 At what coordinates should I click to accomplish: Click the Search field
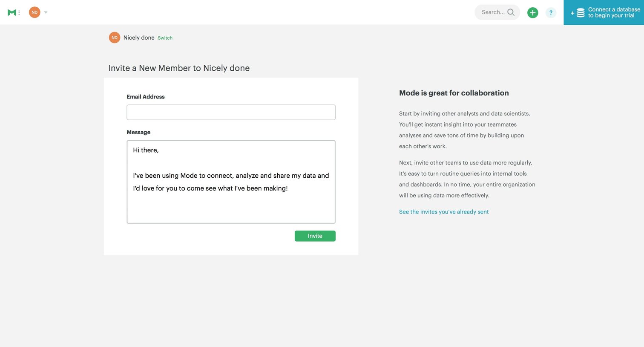tap(497, 12)
